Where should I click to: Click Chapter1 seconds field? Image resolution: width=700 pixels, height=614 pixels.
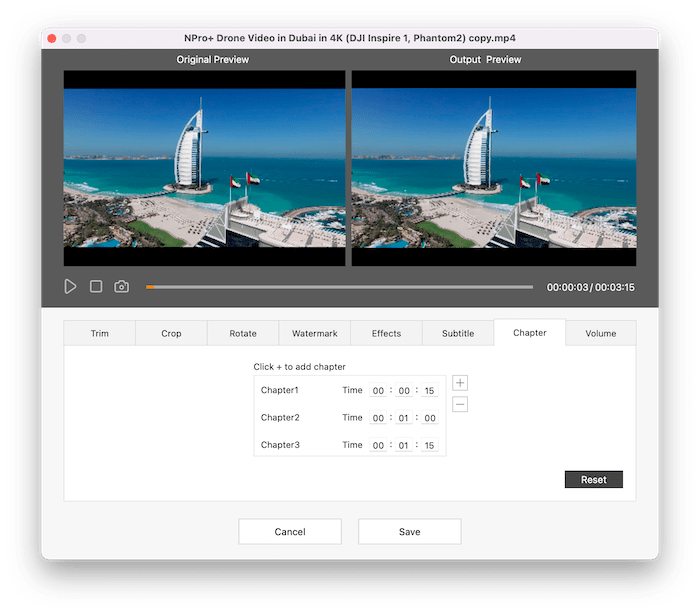coord(429,391)
